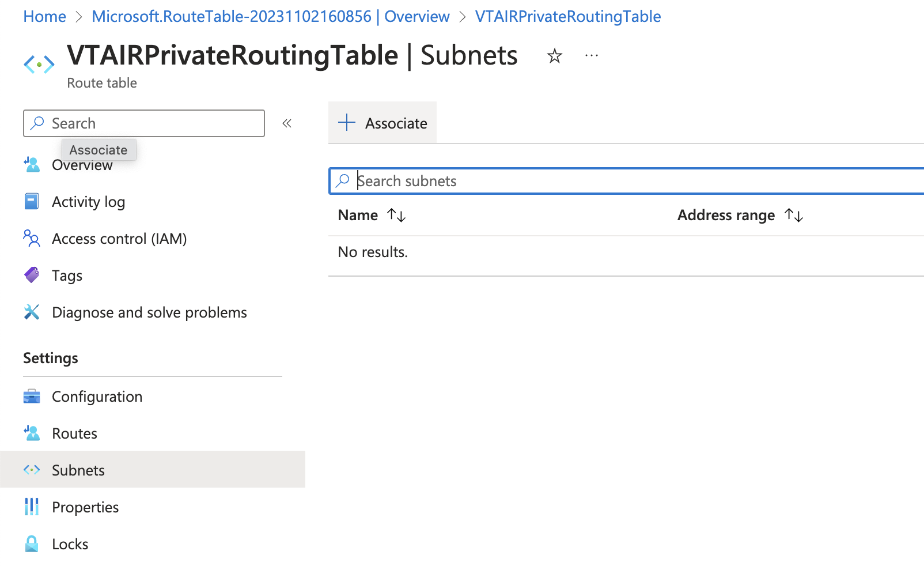Click magnifier icon in Search subnets
This screenshot has height=566, width=924.
point(343,181)
